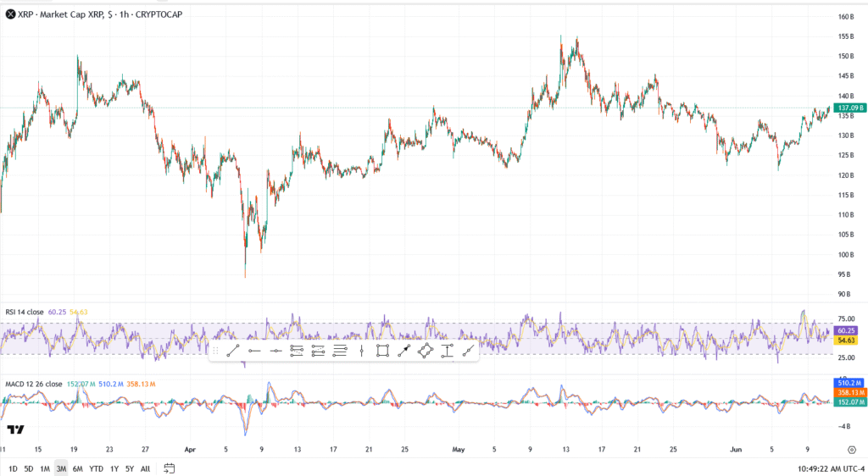868x476 pixels.
Task: Select the arrow line drawing tool
Action: pos(403,351)
